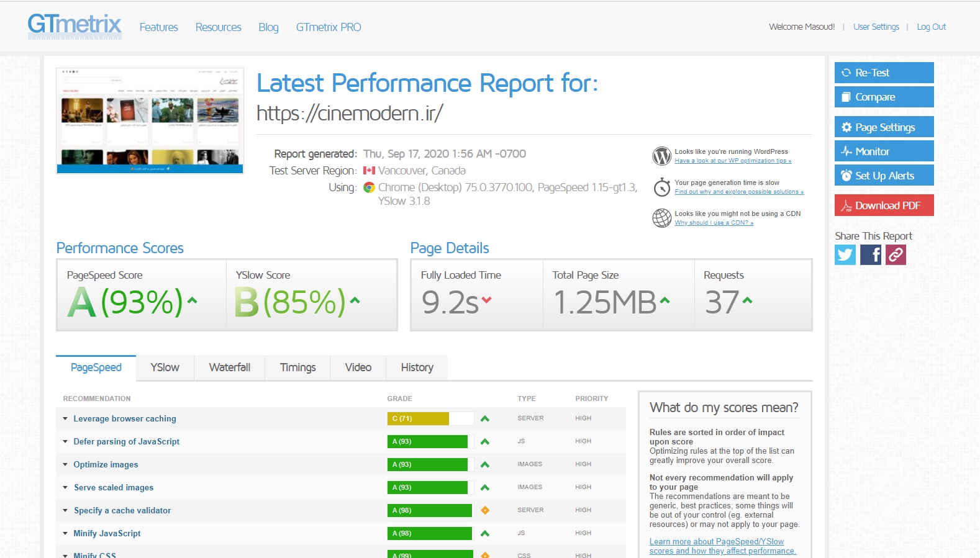Expand Minify JavaScript recommendation

click(x=65, y=534)
